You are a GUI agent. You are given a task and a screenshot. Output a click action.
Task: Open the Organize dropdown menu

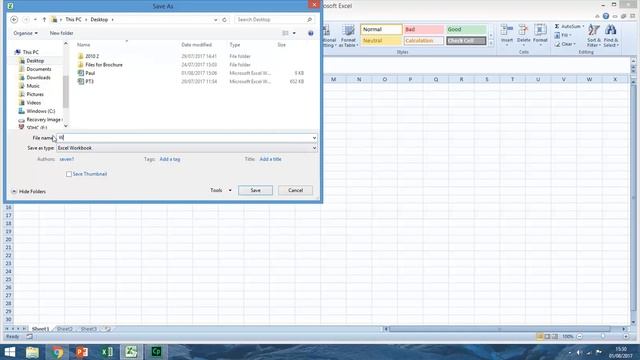25,33
